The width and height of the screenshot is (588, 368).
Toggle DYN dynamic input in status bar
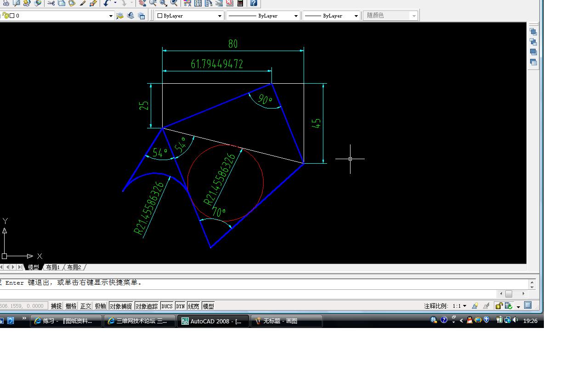[180, 306]
